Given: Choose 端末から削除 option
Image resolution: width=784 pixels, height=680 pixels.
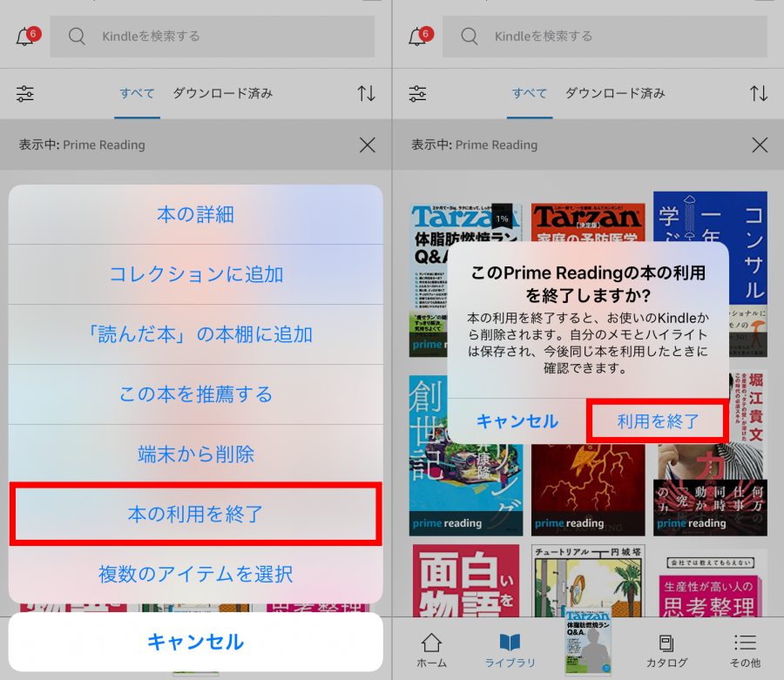Looking at the screenshot, I should [195, 454].
